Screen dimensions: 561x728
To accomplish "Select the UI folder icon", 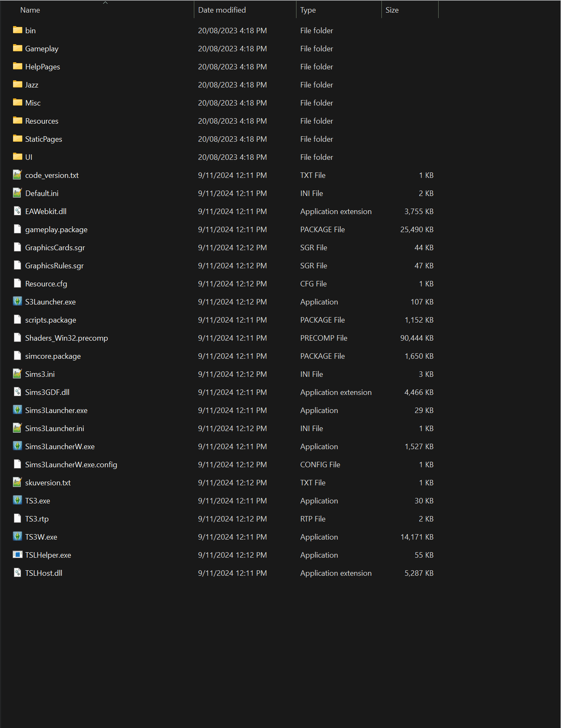I will pyautogui.click(x=17, y=156).
